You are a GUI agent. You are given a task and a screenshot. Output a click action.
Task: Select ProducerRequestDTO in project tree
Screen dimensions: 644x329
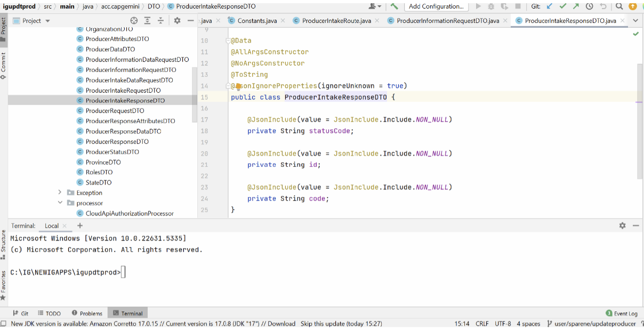115,111
